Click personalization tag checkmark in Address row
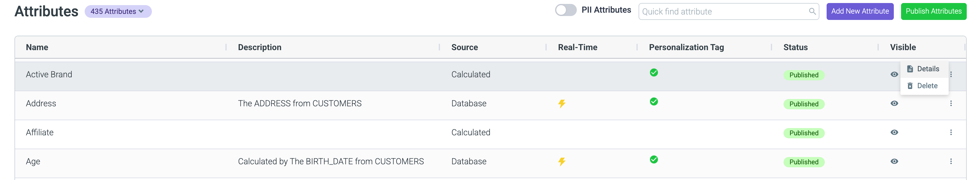The image size is (980, 180). tap(654, 101)
